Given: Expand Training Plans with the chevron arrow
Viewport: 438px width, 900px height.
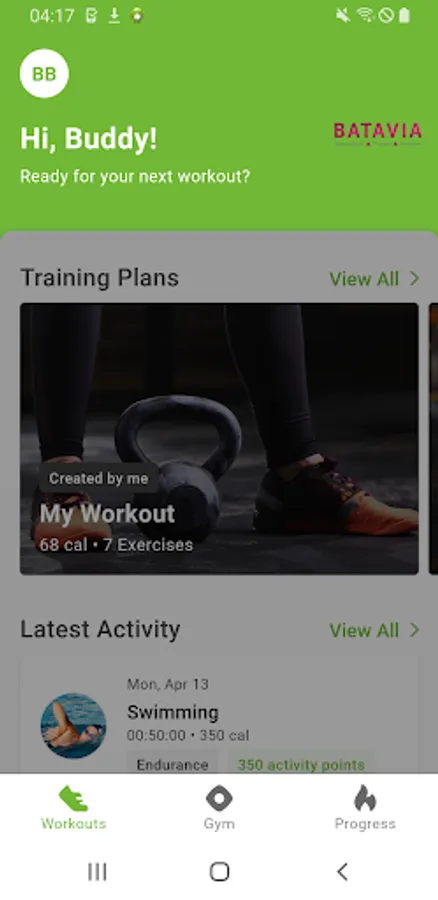Looking at the screenshot, I should (x=414, y=279).
